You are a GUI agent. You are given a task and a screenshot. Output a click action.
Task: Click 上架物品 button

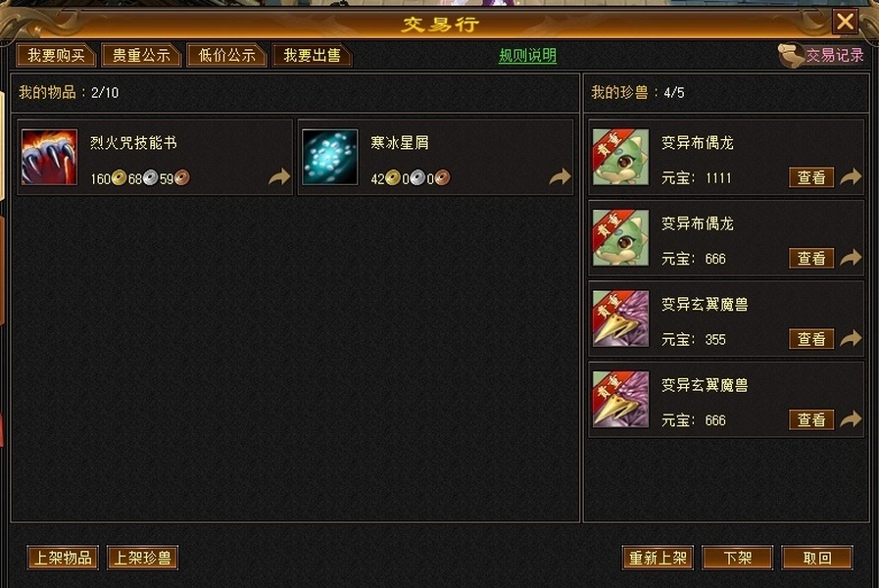click(x=63, y=558)
